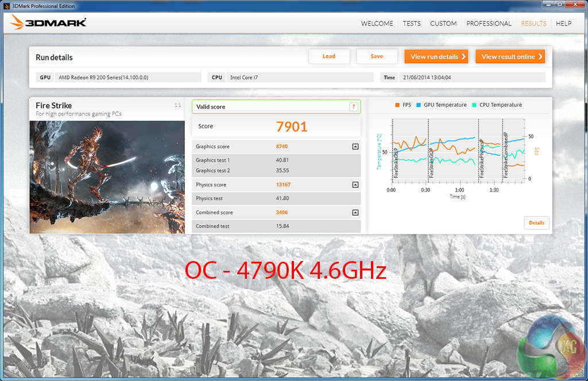The width and height of the screenshot is (588, 381).
Task: Save the current benchmark run
Action: tap(377, 56)
